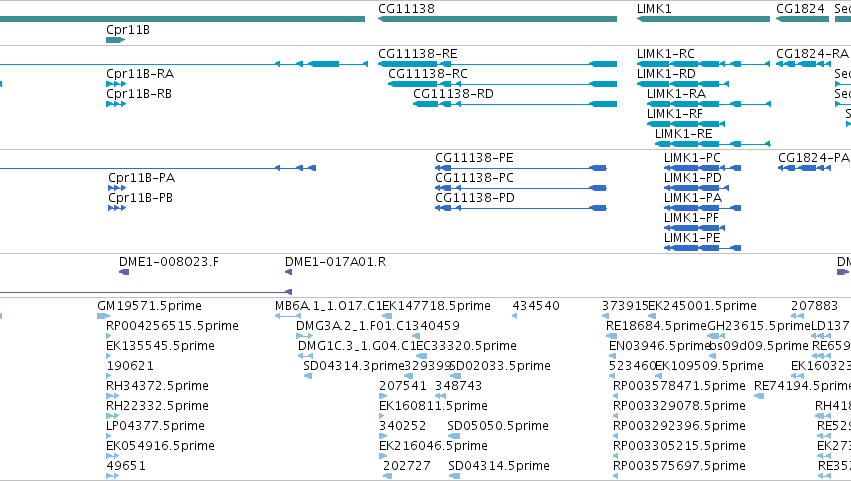Select EST GM19571.5prime

tap(149, 306)
